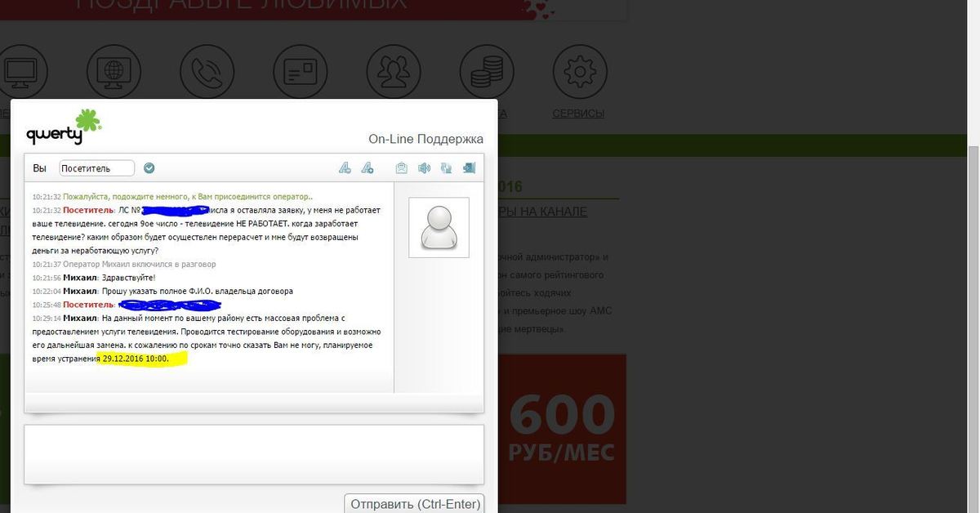Screen dimensions: 980x513
Task: Open the gear services icon
Action: point(580,72)
